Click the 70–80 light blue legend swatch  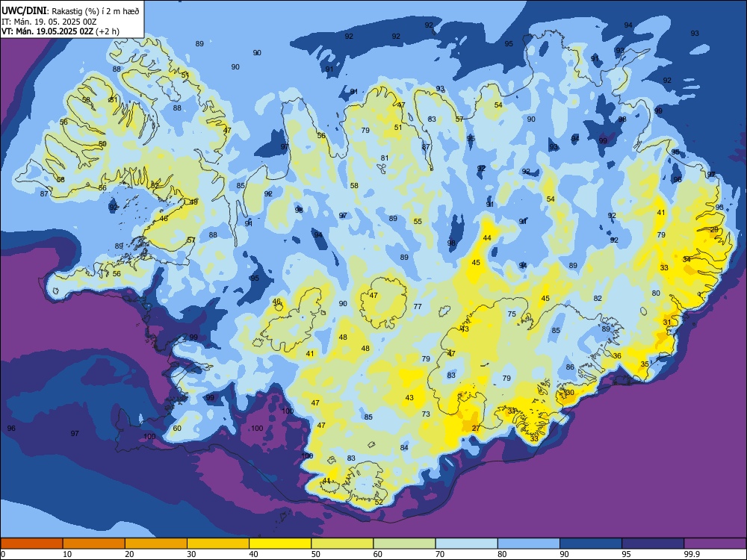467,544
